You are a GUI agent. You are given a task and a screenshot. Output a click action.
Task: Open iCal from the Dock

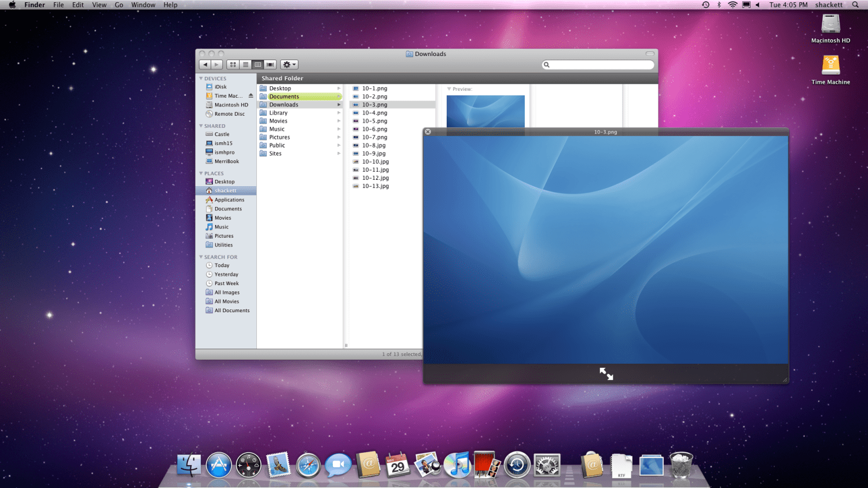click(398, 465)
